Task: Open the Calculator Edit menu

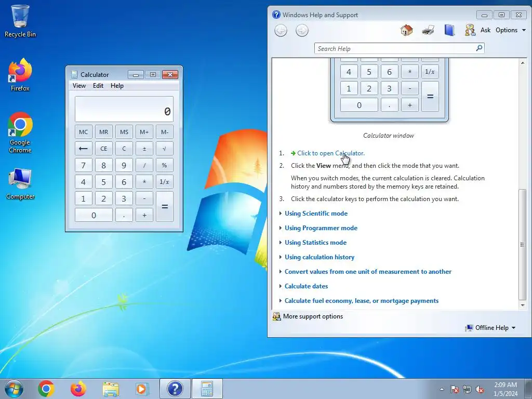Action: coord(98,86)
